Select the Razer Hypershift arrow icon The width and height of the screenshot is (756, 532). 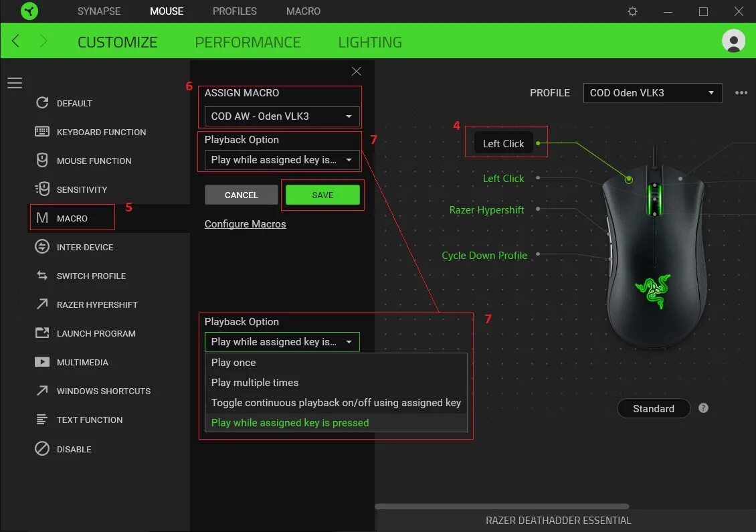pyautogui.click(x=42, y=304)
